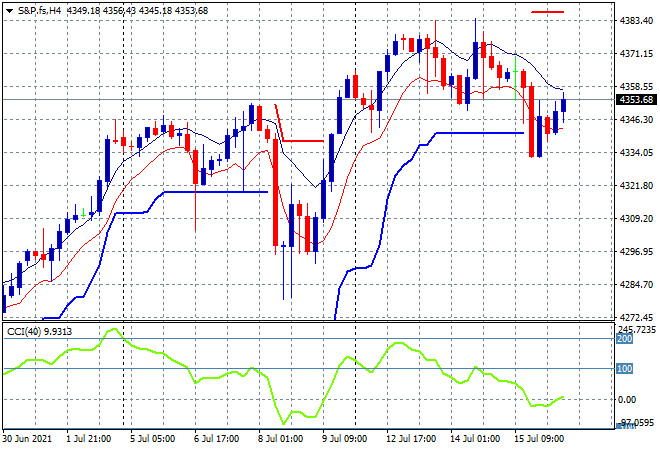Click the 4358.55 price scale value
Viewport: 660px width, 450px height.
636,86
